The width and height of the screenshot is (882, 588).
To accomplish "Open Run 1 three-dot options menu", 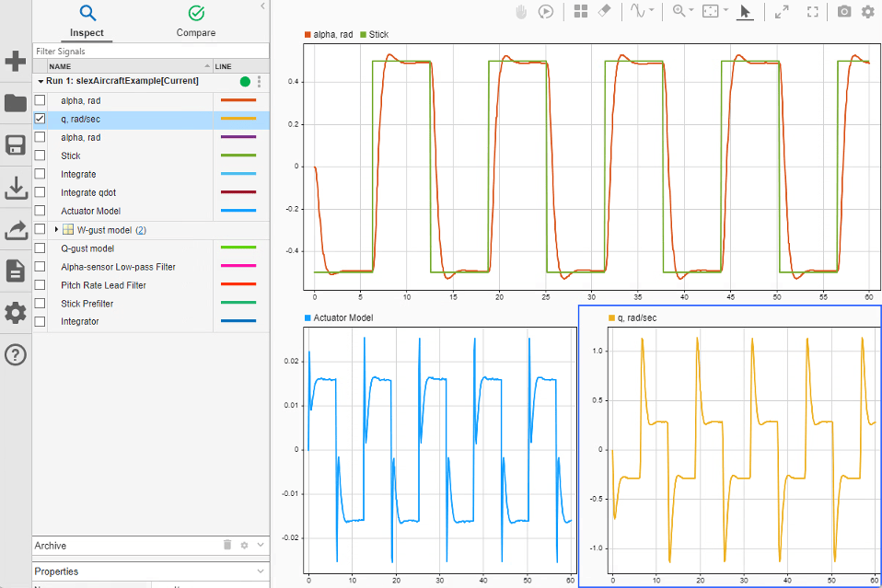I will click(259, 82).
